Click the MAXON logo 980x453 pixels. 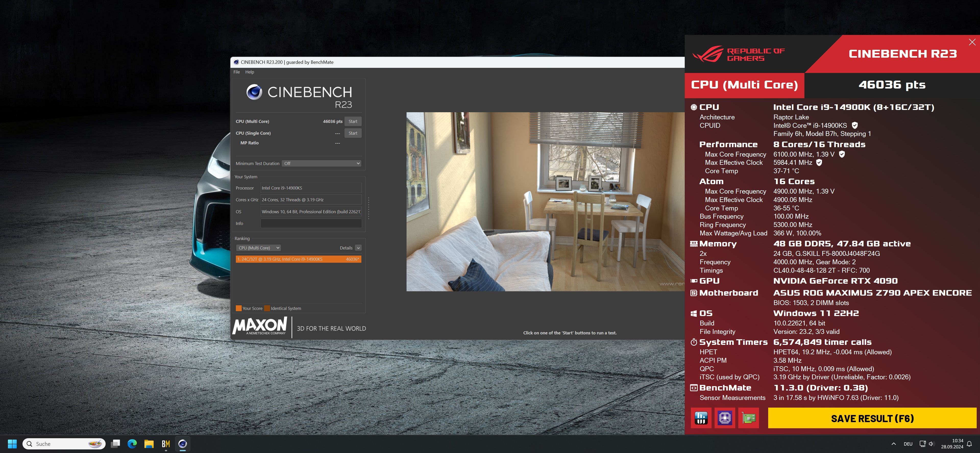[260, 326]
